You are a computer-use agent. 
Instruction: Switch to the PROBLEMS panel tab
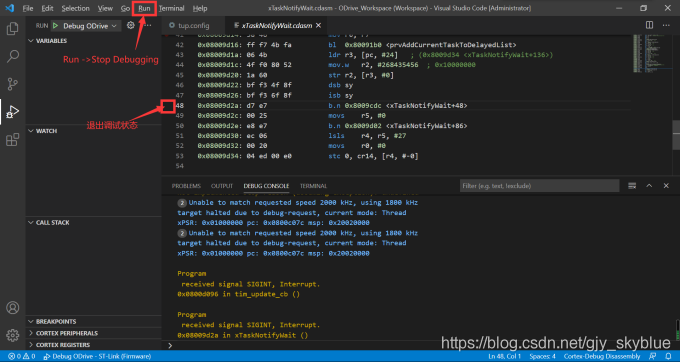[x=186, y=186]
